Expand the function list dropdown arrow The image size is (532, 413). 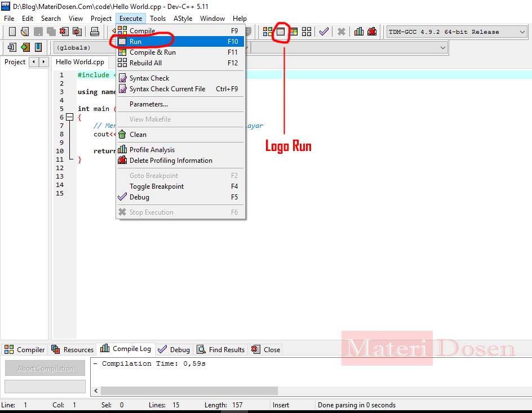442,47
